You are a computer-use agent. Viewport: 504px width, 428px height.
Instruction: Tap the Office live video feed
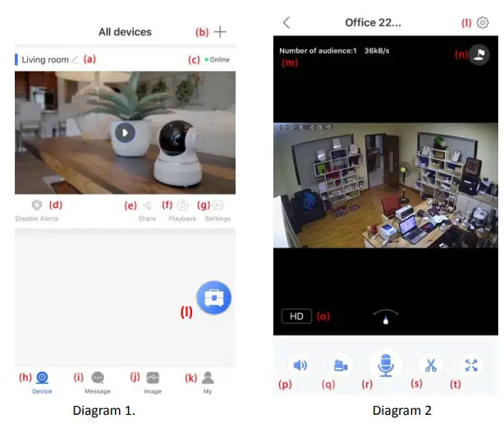386,185
